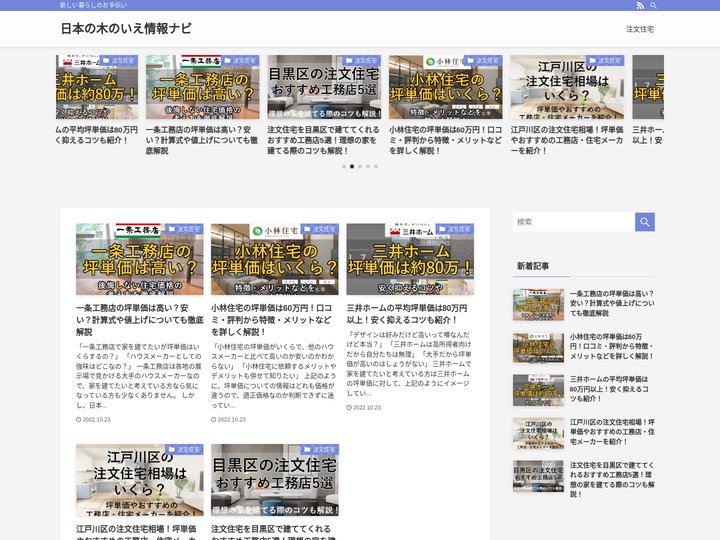The width and height of the screenshot is (720, 540).
Task: Open carousel thumbnail 一条工務店の坪単価は高い?
Action: coord(202,87)
